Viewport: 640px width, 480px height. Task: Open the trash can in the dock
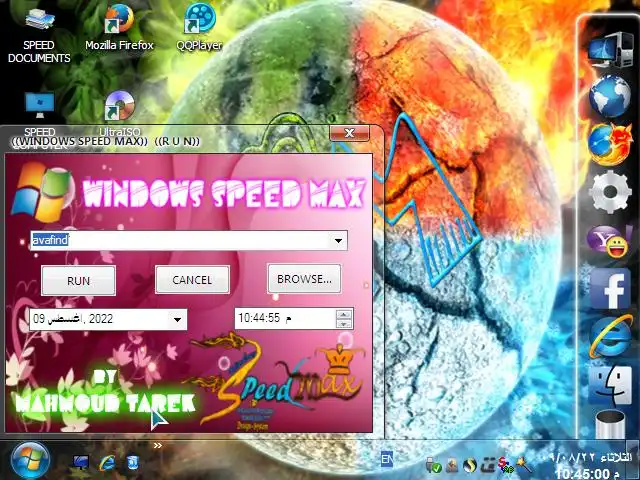coord(611,425)
